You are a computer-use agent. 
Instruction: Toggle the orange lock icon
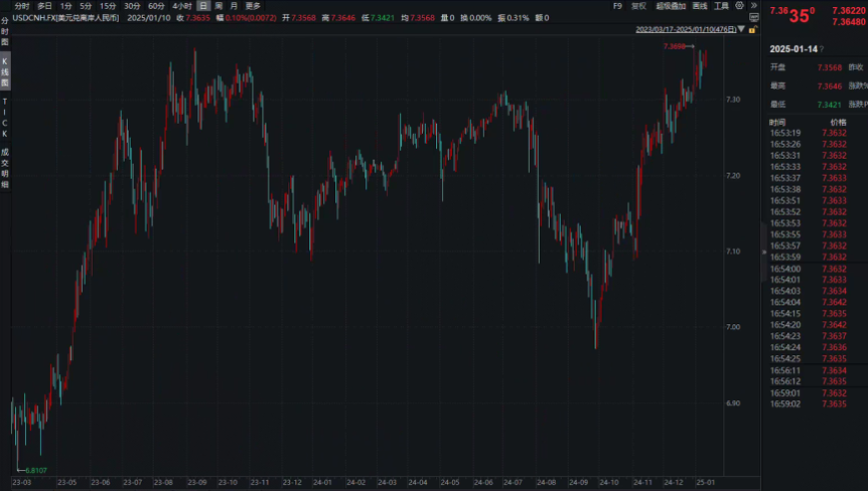[752, 29]
